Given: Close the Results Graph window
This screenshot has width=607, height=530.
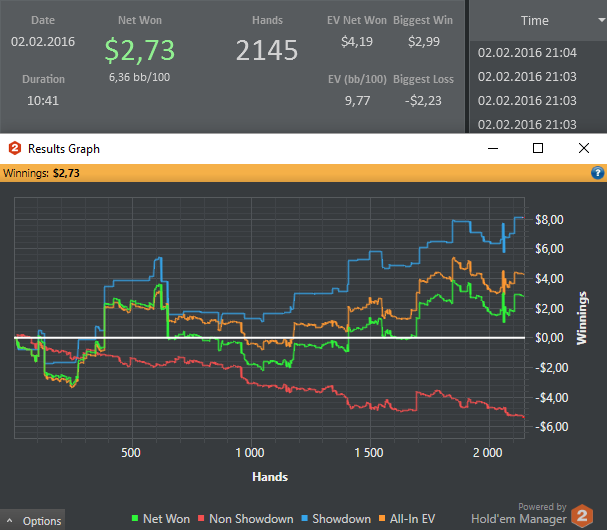Looking at the screenshot, I should tap(584, 148).
